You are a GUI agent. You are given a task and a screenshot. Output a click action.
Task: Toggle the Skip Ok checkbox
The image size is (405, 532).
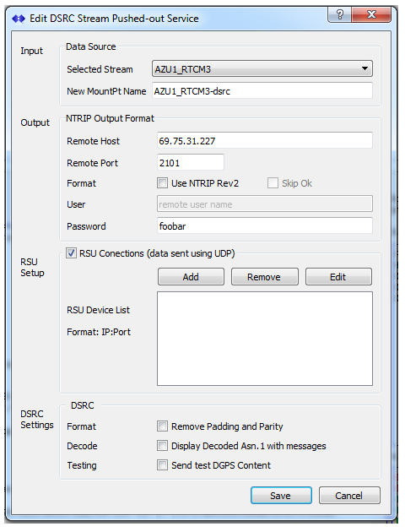(x=273, y=183)
